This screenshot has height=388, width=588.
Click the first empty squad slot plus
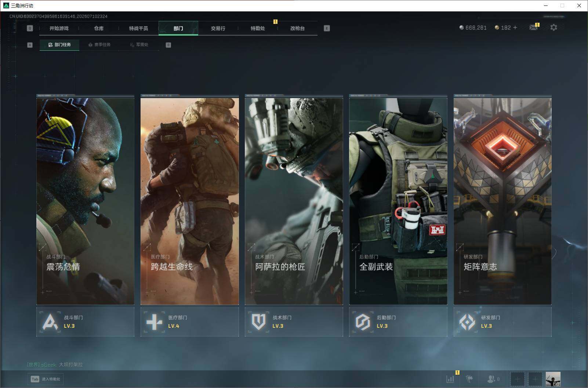(517, 379)
